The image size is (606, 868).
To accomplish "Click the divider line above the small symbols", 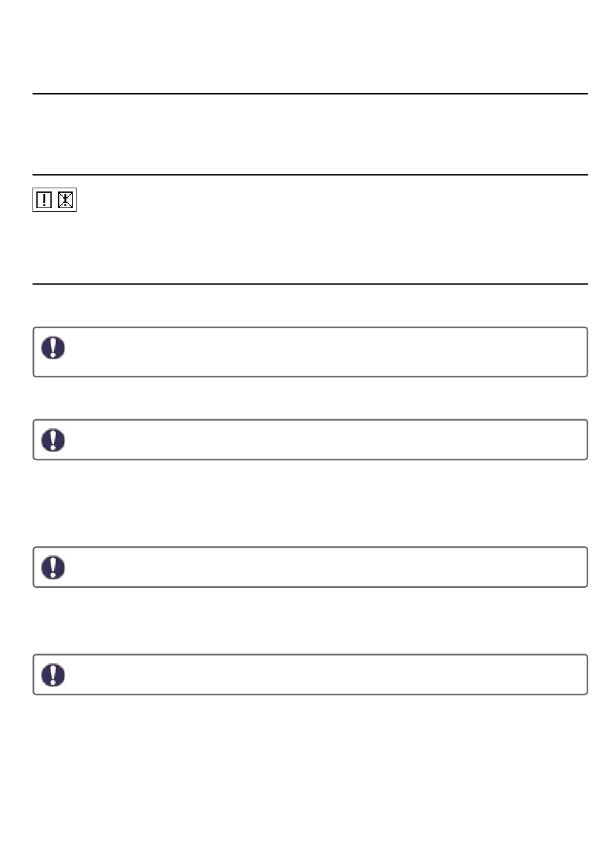I will tap(310, 174).
